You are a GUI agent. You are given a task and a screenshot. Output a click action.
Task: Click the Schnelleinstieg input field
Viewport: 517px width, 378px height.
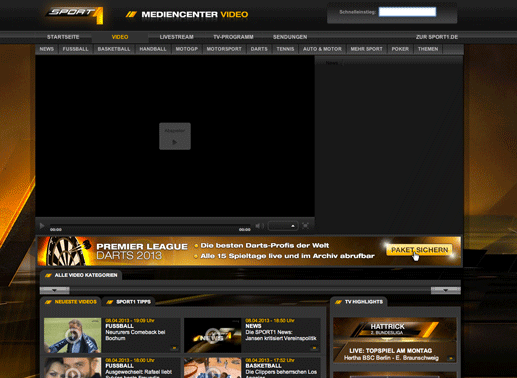(x=407, y=12)
